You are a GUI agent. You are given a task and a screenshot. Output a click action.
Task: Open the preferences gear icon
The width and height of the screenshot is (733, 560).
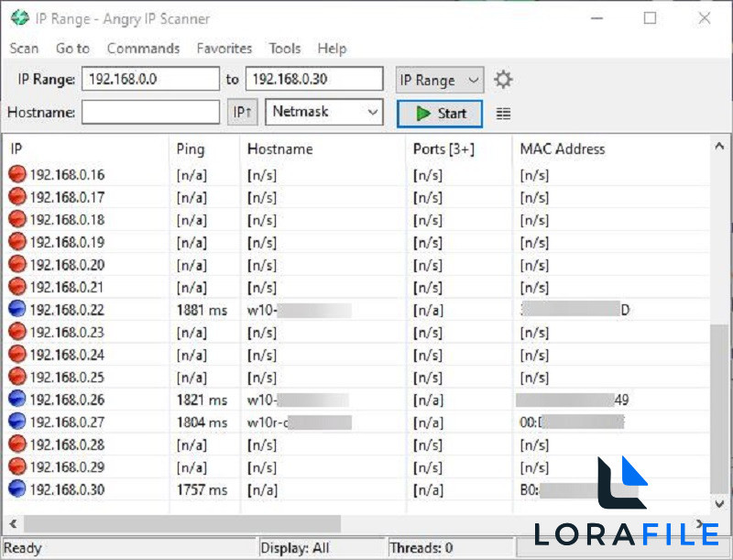pyautogui.click(x=503, y=80)
